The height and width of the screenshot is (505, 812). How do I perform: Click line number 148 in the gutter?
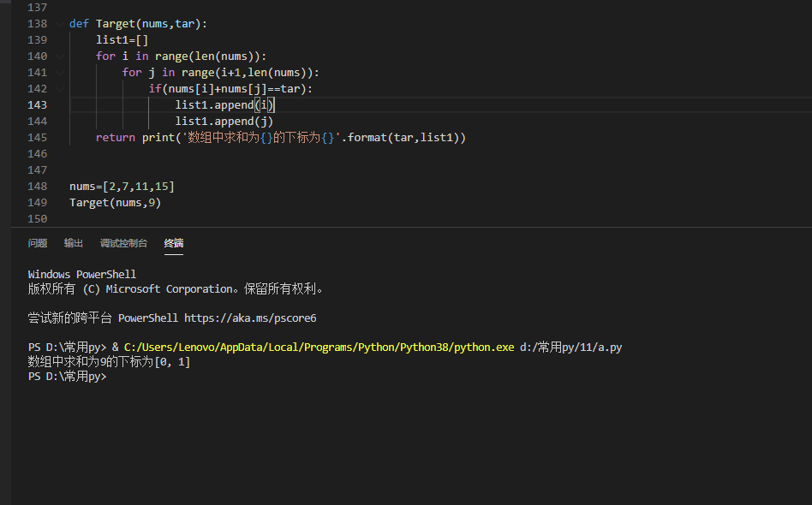coord(38,187)
